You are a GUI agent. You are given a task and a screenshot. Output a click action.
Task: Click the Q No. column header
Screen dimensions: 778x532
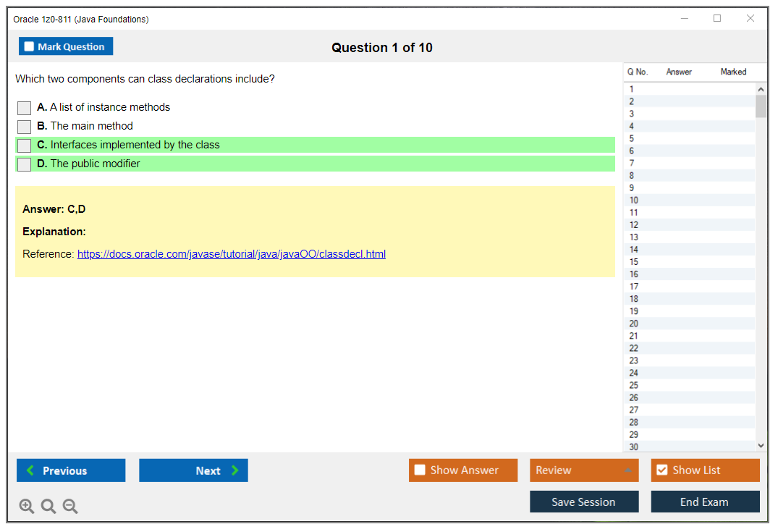point(637,72)
